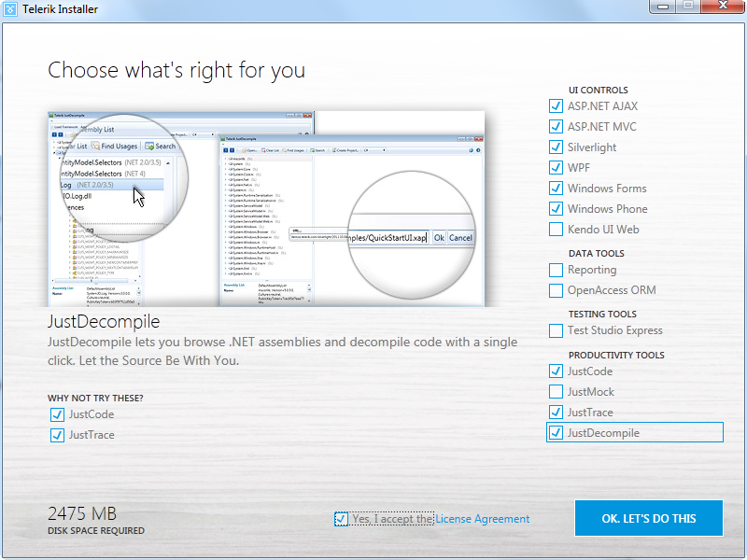Viewport: 747px width, 560px height.
Task: Check the Reporting option under Data Tools
Action: pyautogui.click(x=556, y=270)
